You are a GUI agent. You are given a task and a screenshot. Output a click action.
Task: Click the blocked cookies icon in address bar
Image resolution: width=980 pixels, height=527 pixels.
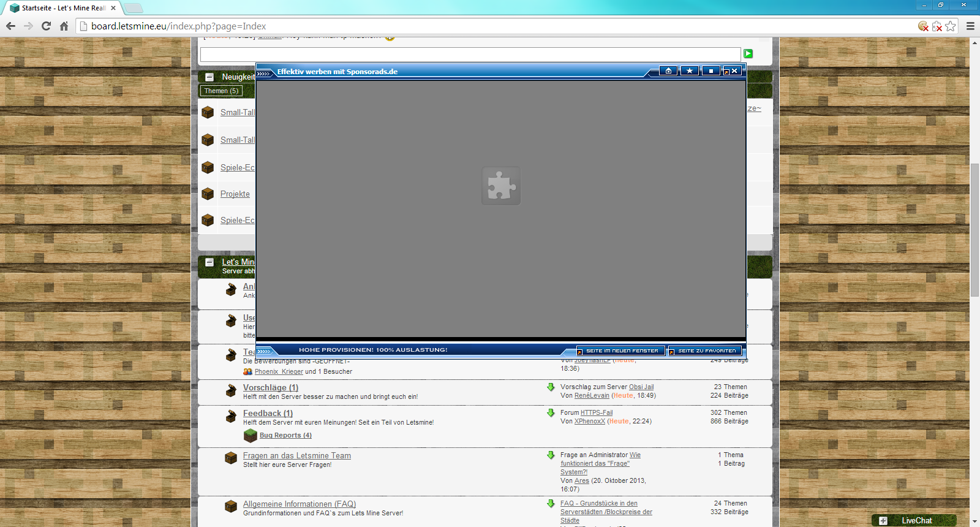(923, 26)
